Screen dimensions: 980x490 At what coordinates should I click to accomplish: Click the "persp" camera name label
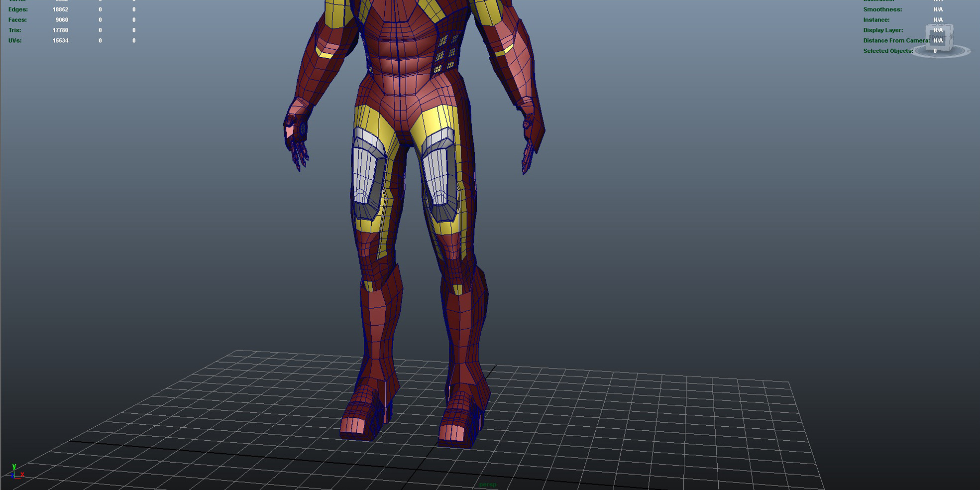pyautogui.click(x=487, y=485)
